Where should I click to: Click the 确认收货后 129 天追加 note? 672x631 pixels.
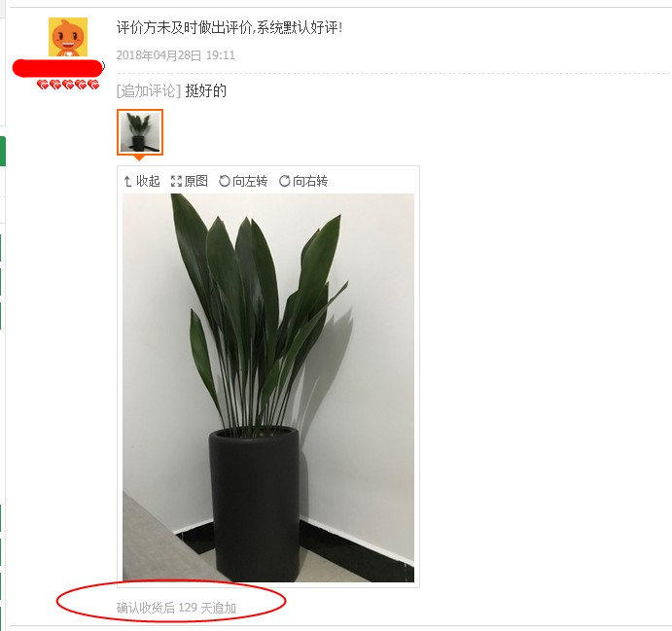176,608
